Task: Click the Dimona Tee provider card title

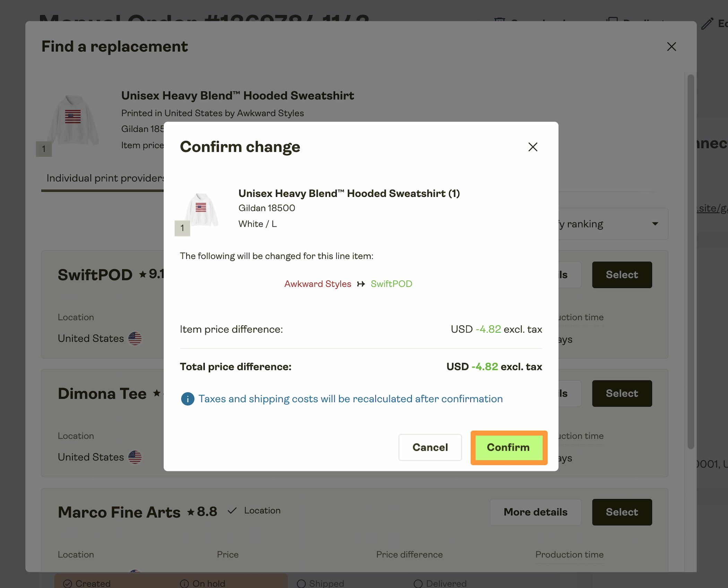Action: [x=102, y=394]
